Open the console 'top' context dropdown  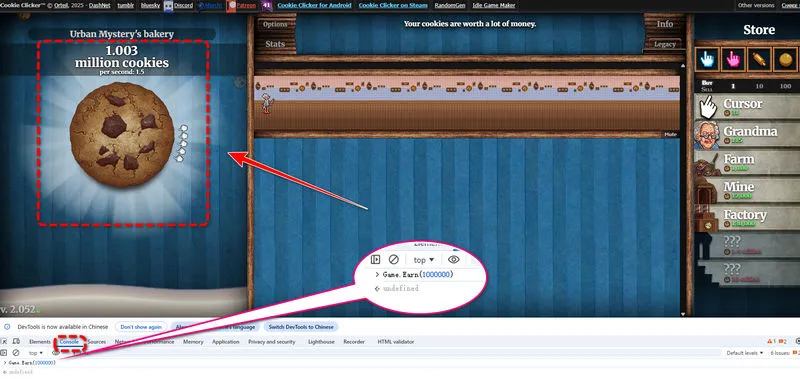(x=36, y=352)
